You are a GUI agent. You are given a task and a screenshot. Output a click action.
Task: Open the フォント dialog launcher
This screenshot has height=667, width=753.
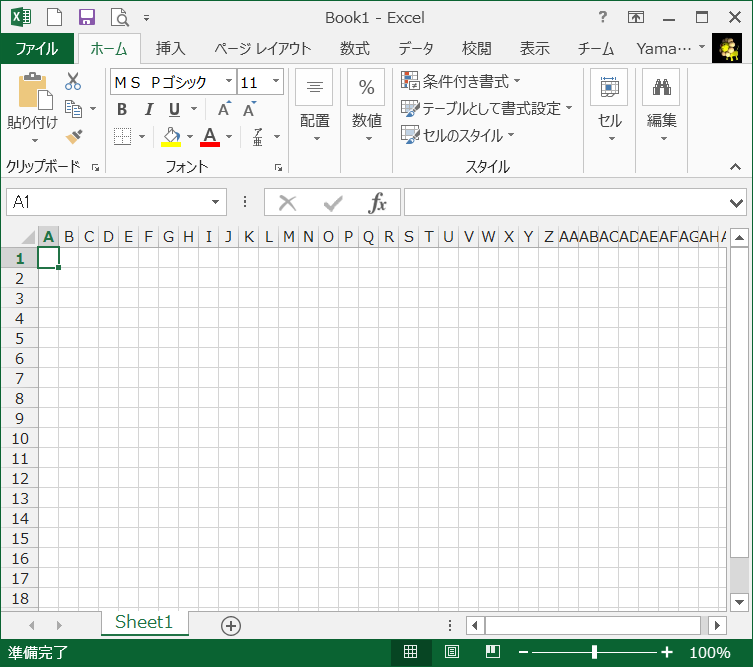279,168
